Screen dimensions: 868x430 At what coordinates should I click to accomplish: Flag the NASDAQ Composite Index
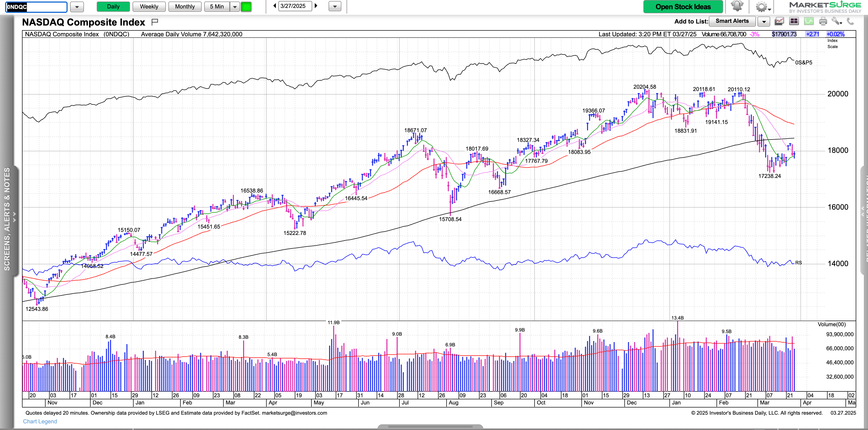pyautogui.click(x=155, y=22)
